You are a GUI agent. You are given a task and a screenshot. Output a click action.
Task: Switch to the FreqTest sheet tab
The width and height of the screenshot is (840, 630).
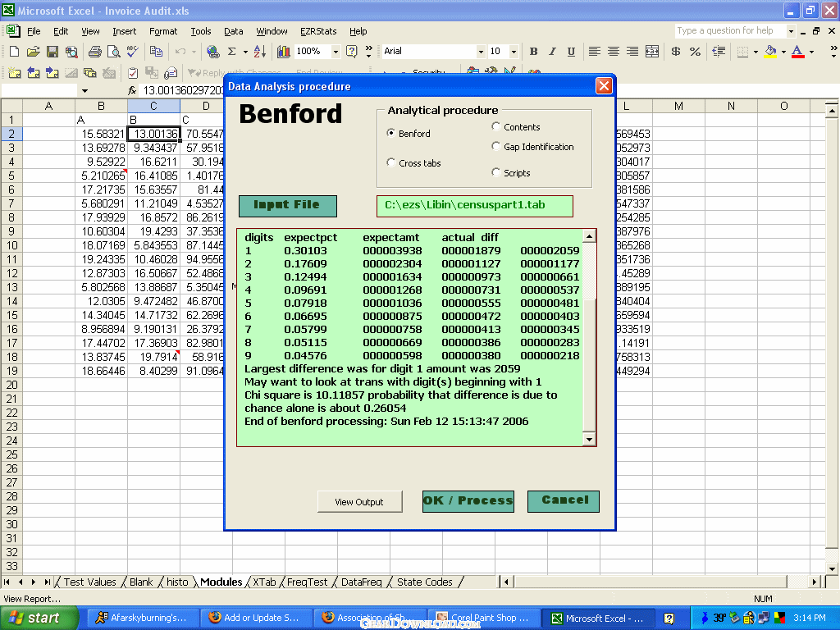tap(307, 582)
